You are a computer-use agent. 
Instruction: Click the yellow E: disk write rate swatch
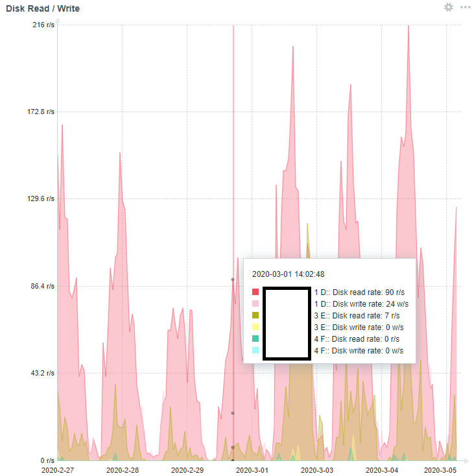(255, 327)
